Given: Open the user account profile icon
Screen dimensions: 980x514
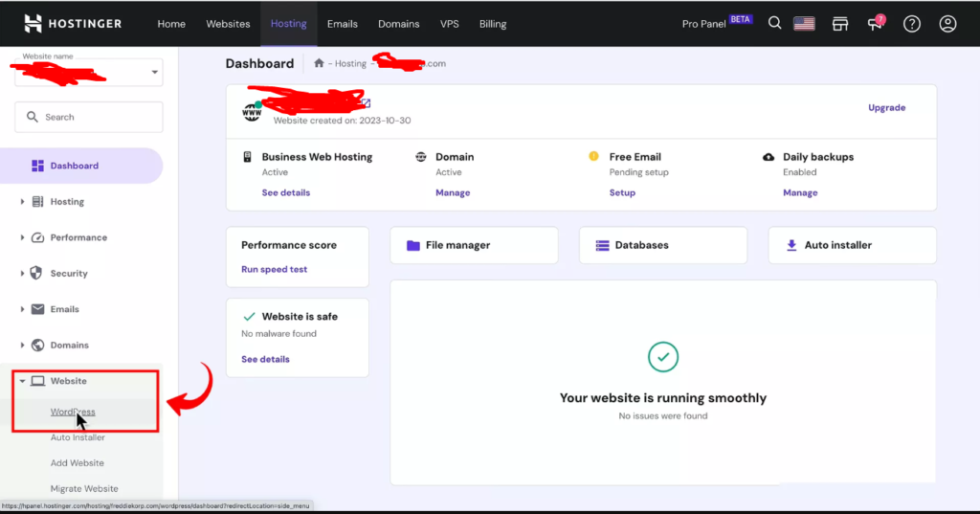Looking at the screenshot, I should coord(947,24).
